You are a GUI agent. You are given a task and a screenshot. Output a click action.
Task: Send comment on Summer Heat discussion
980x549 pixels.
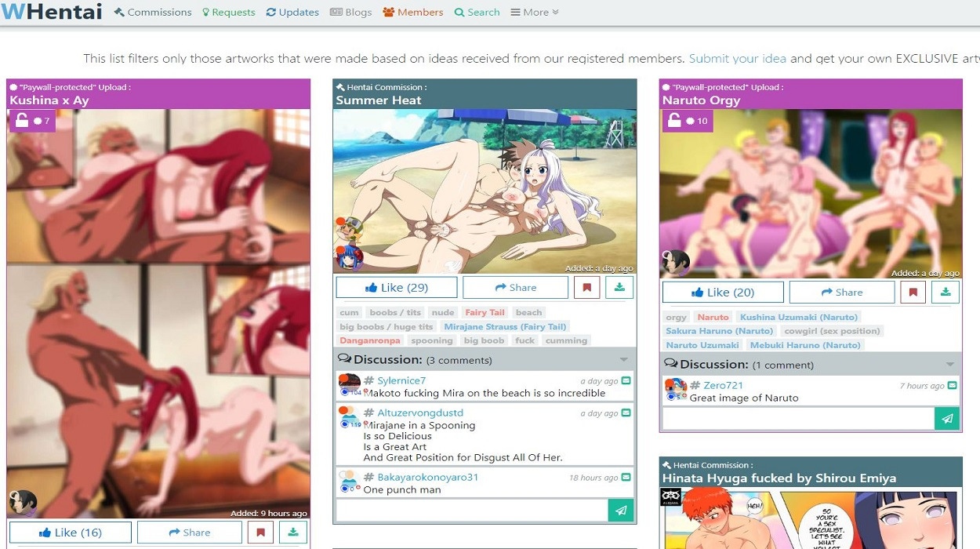click(621, 510)
